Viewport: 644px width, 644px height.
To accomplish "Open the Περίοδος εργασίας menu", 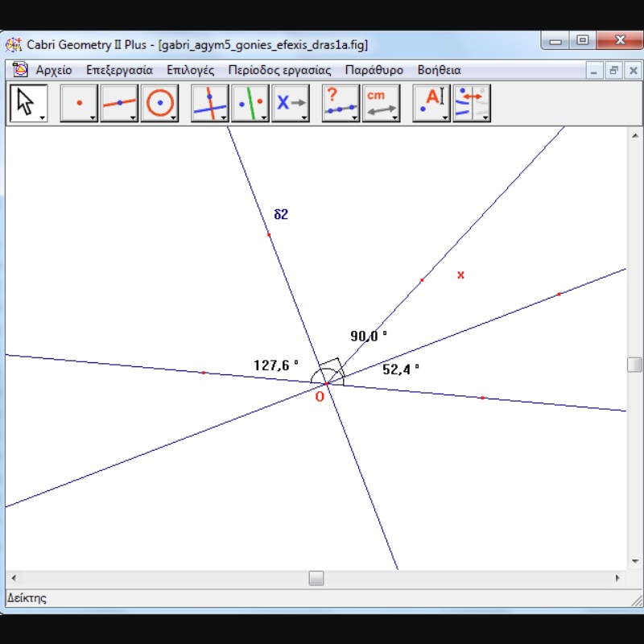I will (279, 70).
